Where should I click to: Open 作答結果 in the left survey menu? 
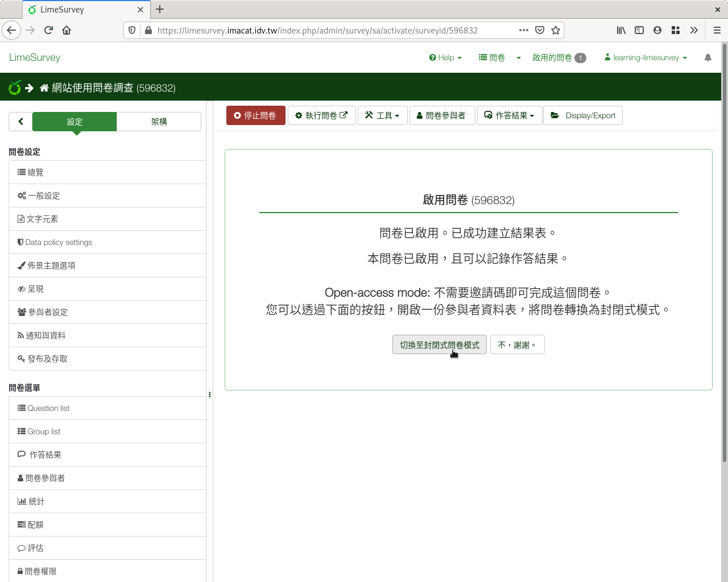point(107,455)
